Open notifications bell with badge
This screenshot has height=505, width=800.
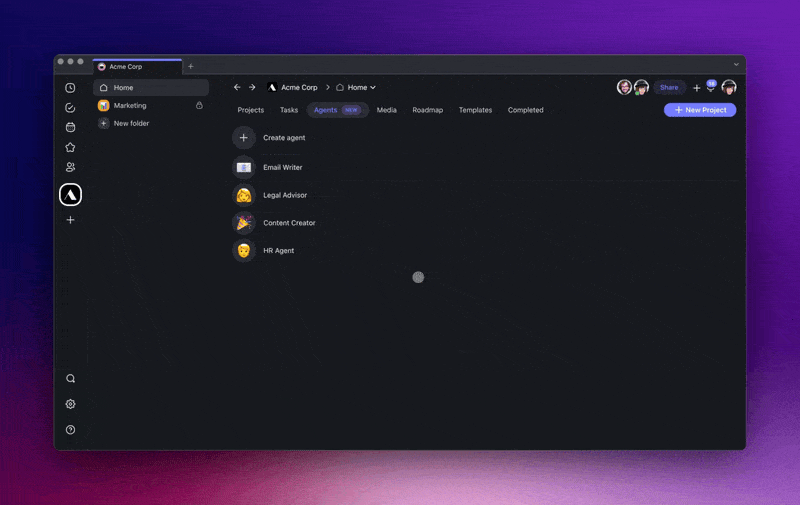tap(711, 88)
